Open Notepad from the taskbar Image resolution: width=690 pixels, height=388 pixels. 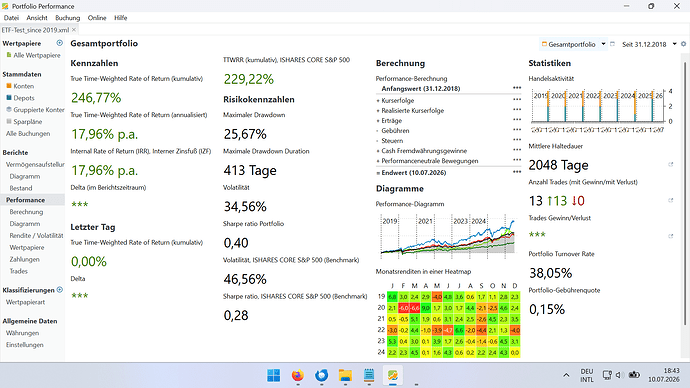pyautogui.click(x=369, y=375)
